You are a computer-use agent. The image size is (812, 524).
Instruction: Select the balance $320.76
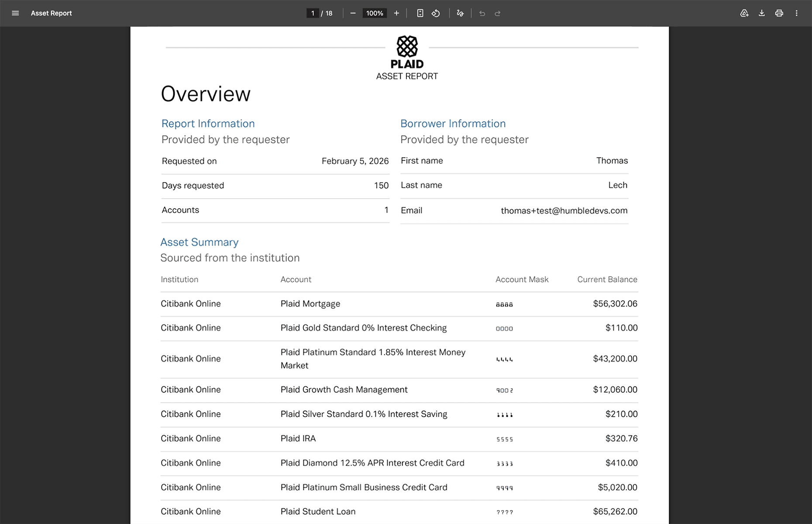621,438
